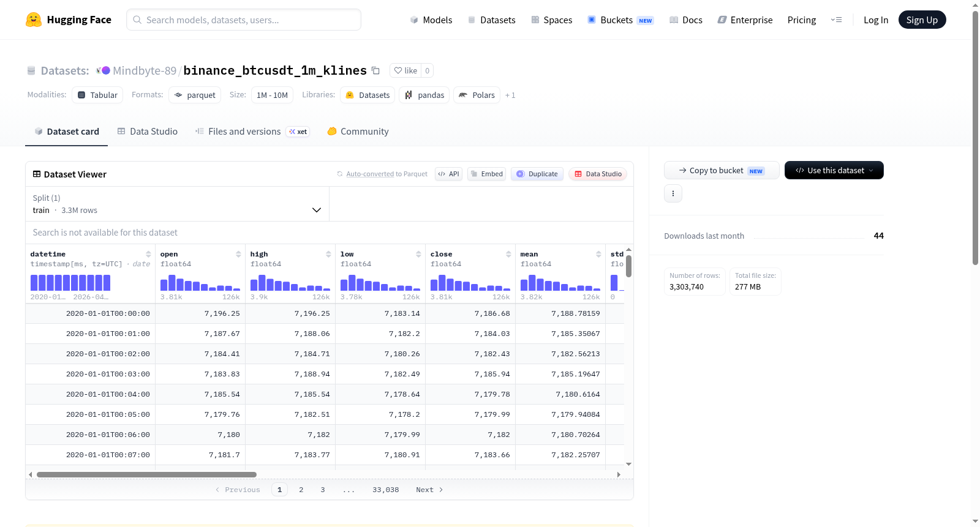Select the Datasets library tag
This screenshot has height=527, width=980.
click(367, 95)
